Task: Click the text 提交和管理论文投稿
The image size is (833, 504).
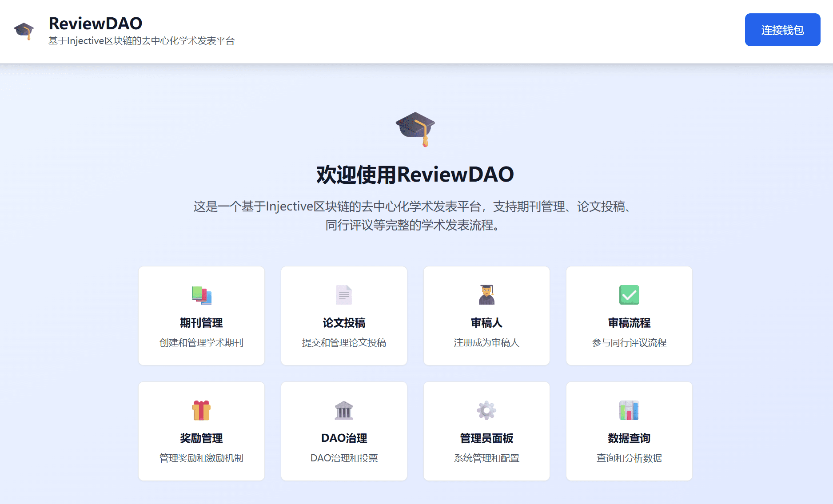Action: click(344, 343)
